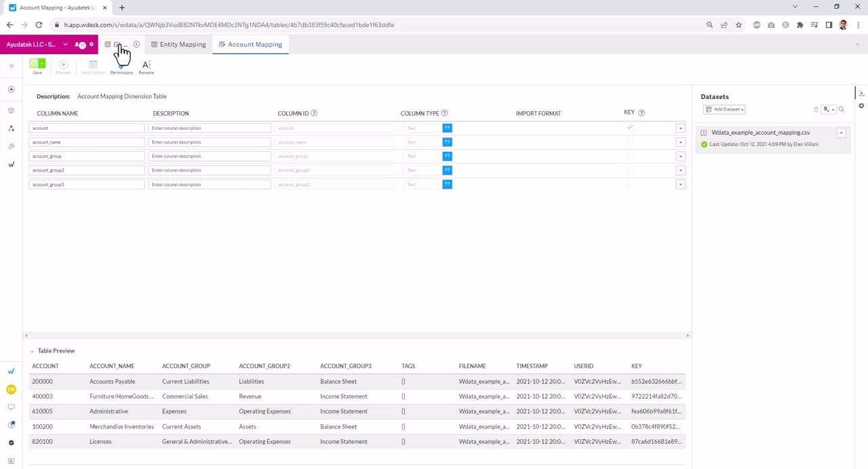Screen dimensions: 868x469
Task: Click the Add Column icon
Action: tap(93, 64)
